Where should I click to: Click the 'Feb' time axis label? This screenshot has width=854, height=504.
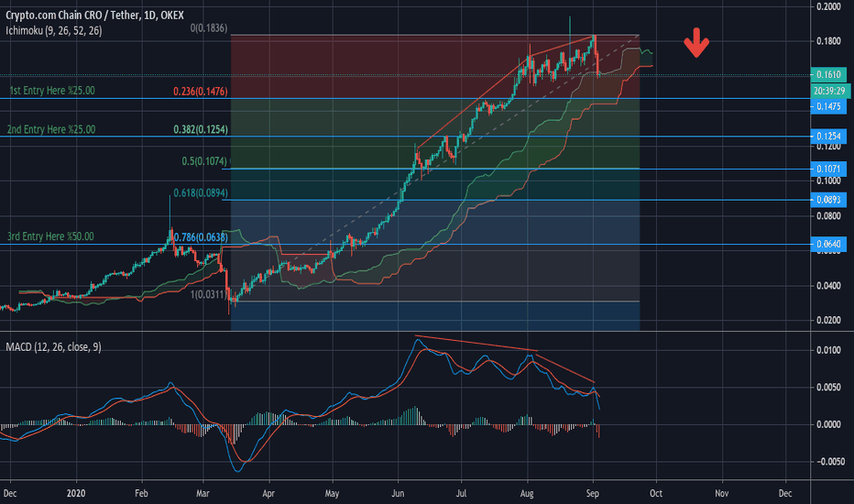(141, 493)
